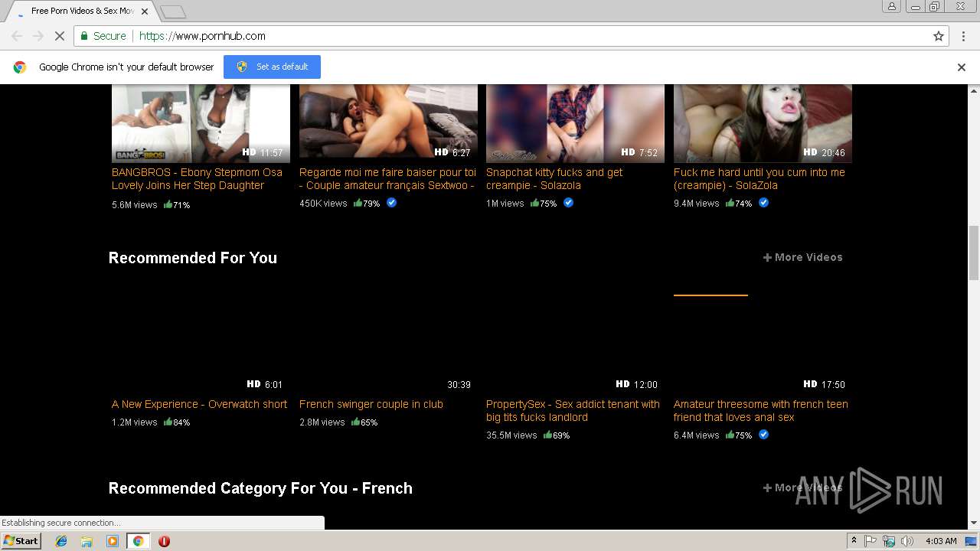Viewport: 980px width, 551px height.
Task: Open 'French swinger couple in club' link
Action: (371, 404)
